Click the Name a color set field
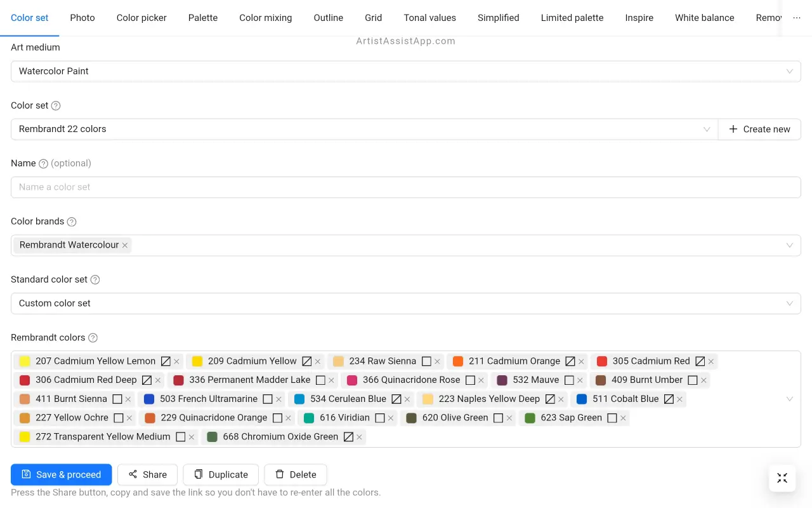The image size is (812, 508). point(406,187)
